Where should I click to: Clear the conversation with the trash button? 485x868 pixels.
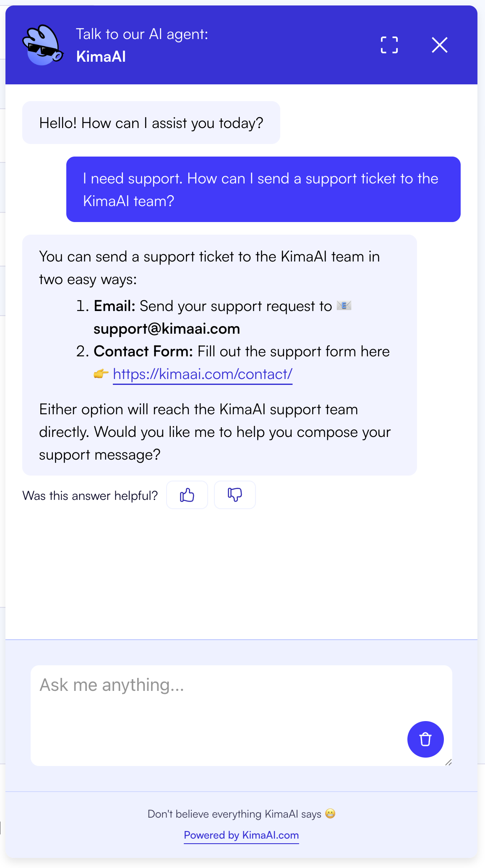(x=425, y=739)
